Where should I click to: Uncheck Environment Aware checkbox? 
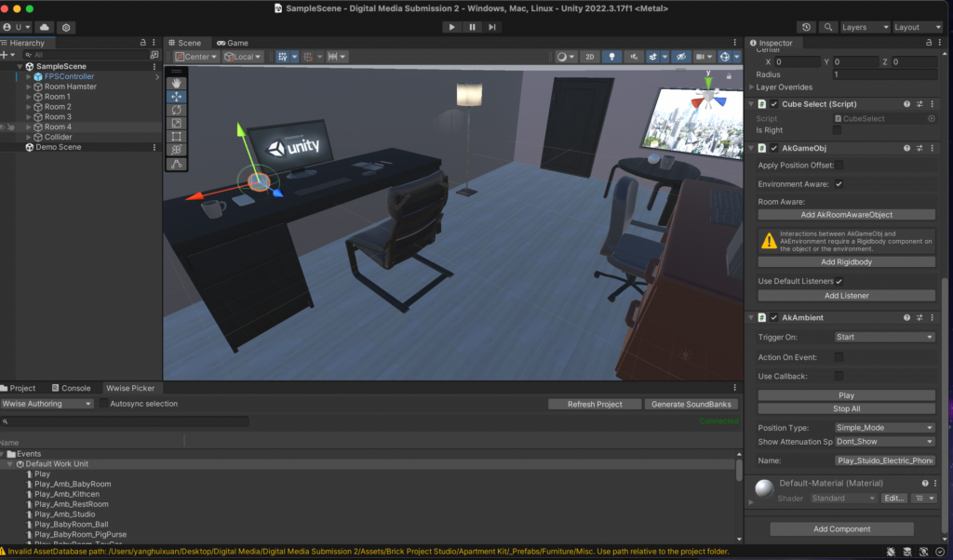point(838,184)
